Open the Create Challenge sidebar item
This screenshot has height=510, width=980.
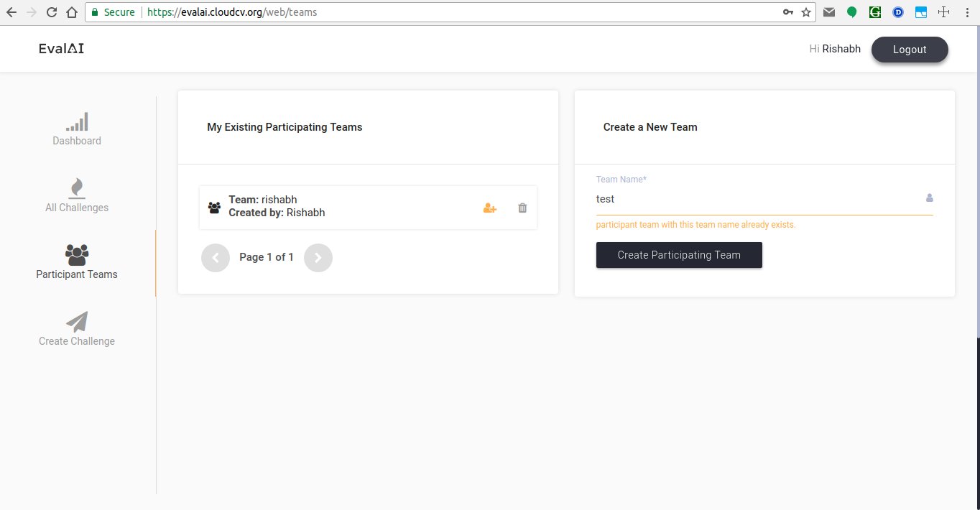(77, 330)
